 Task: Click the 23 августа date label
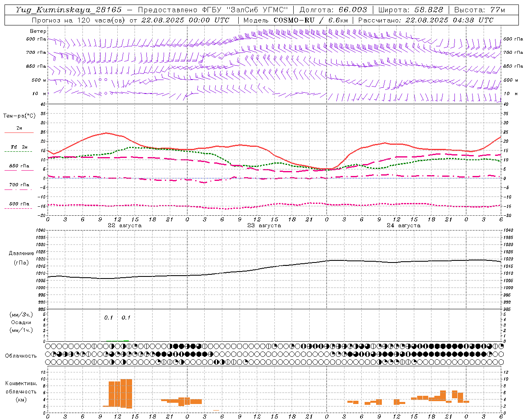pos(264,226)
